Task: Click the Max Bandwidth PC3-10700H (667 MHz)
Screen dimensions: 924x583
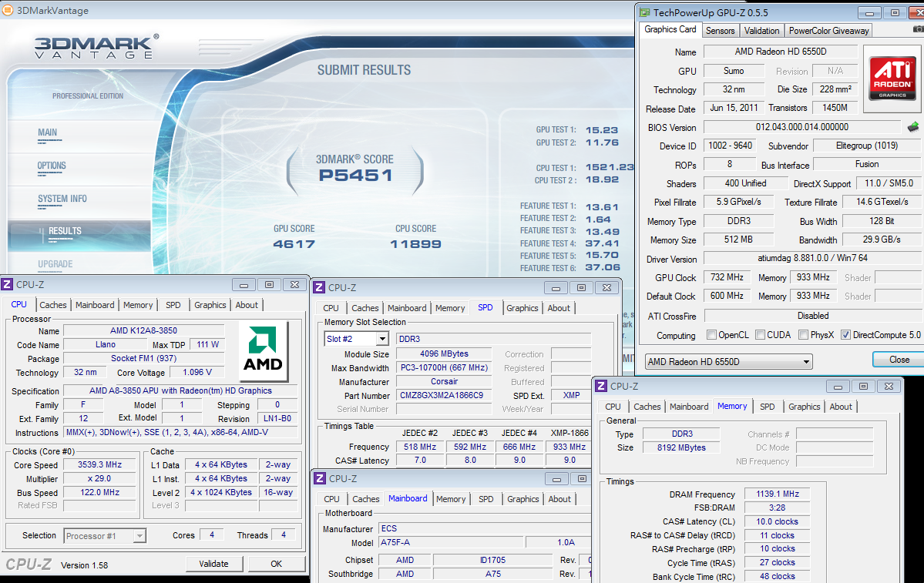Action: [444, 367]
